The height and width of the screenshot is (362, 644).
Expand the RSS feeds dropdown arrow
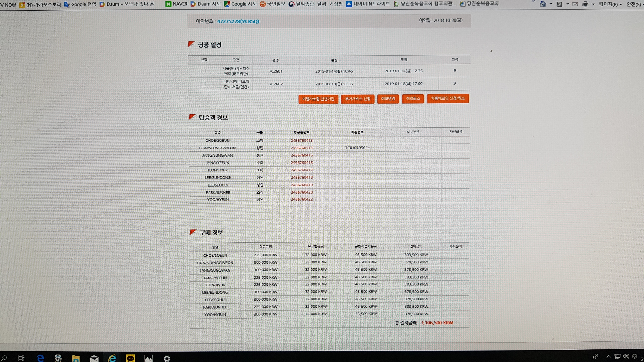click(568, 4)
